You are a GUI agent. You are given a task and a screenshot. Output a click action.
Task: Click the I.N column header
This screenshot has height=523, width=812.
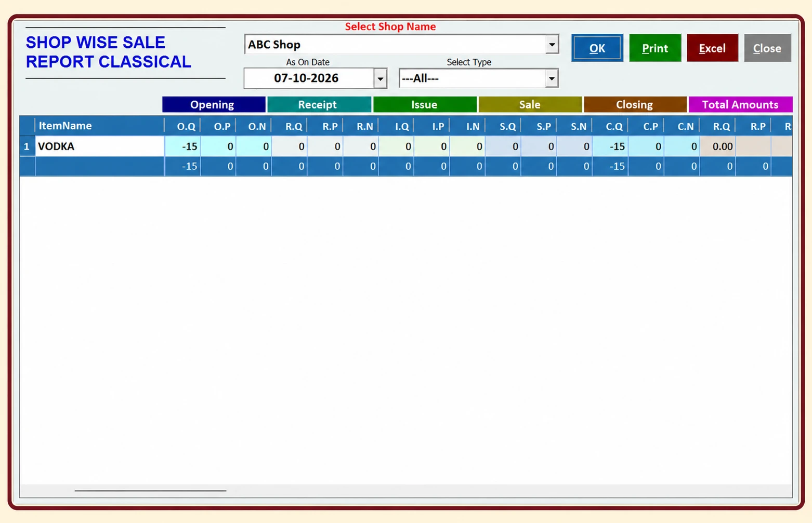(467, 126)
